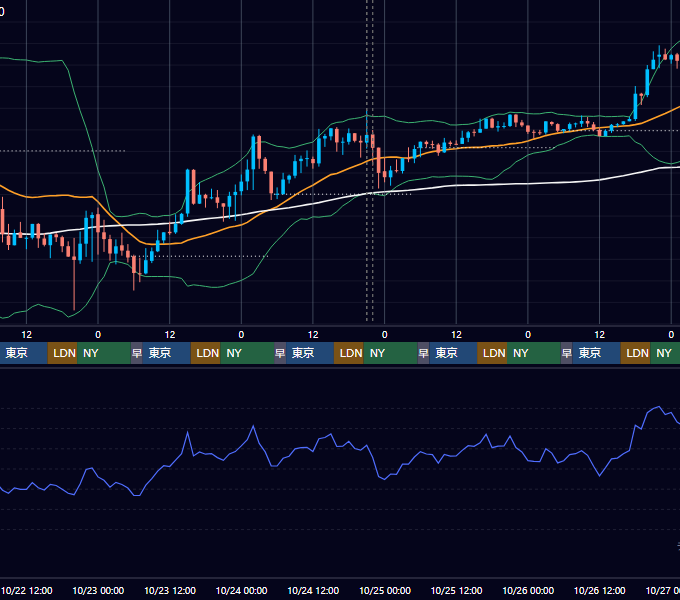680x600 pixels.
Task: Click the 10/24 00:00 time axis label
Action: (242, 590)
